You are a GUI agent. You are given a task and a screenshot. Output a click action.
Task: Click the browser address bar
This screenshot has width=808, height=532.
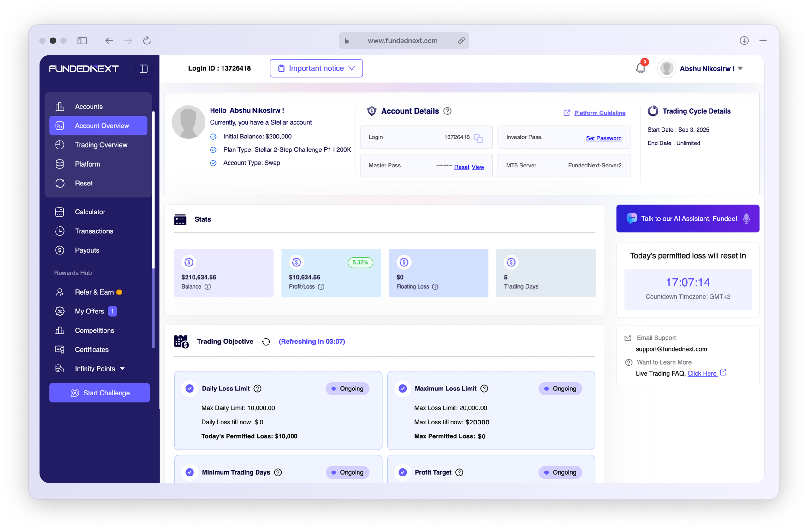tap(404, 41)
